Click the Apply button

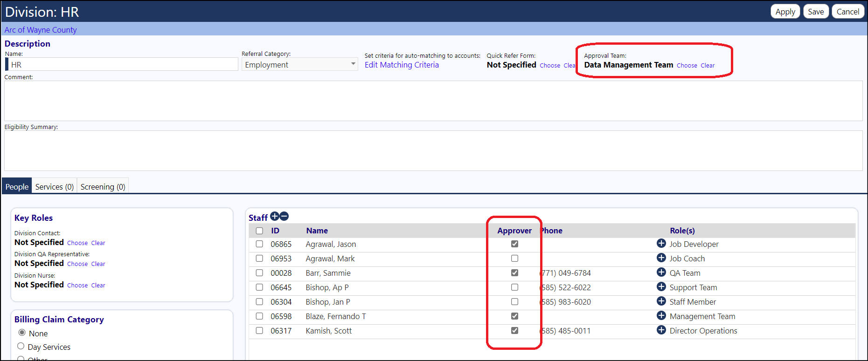click(x=785, y=12)
